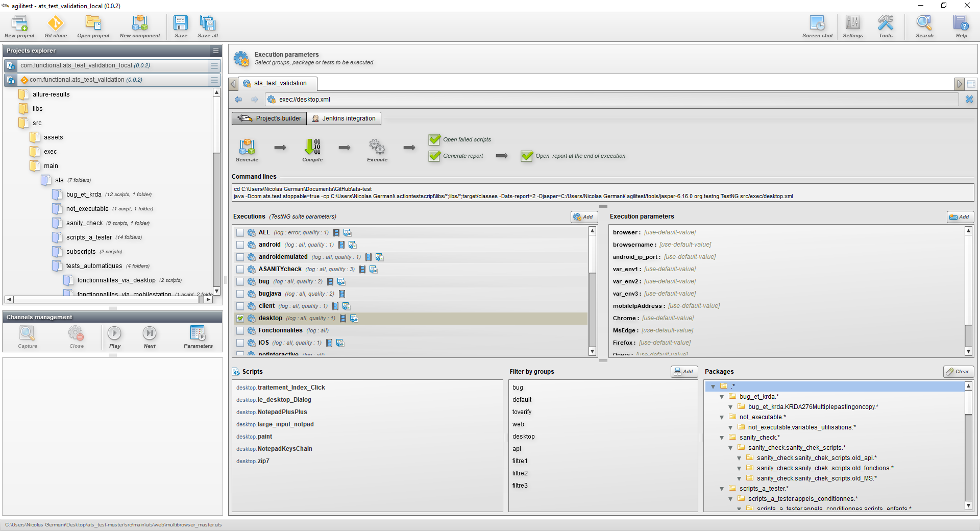Take a capture with the Screen shot icon

(817, 27)
